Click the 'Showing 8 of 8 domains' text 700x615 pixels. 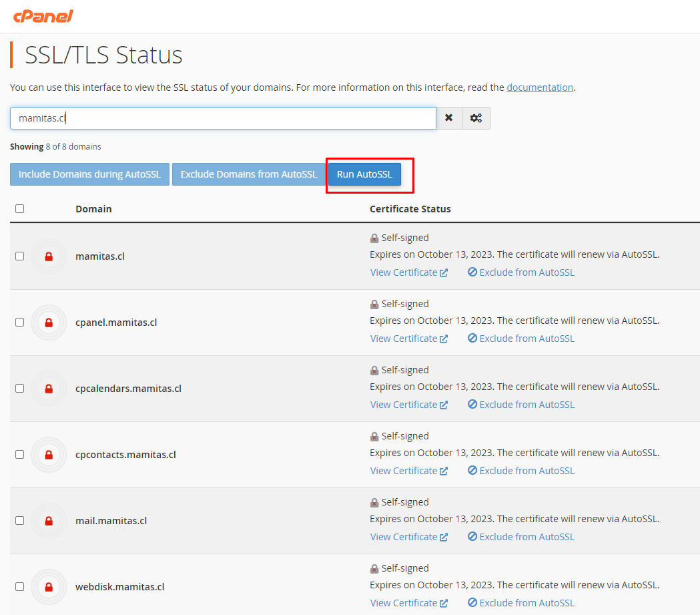pyautogui.click(x=55, y=146)
